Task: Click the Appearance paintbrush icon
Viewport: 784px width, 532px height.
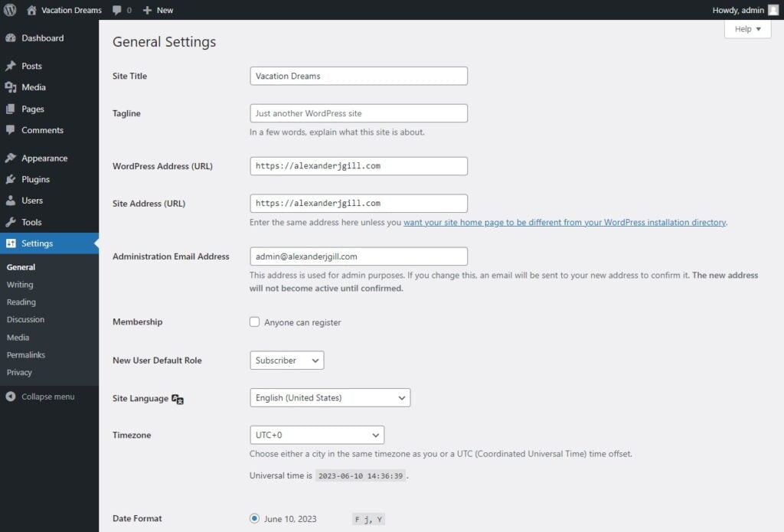Action: click(11, 158)
